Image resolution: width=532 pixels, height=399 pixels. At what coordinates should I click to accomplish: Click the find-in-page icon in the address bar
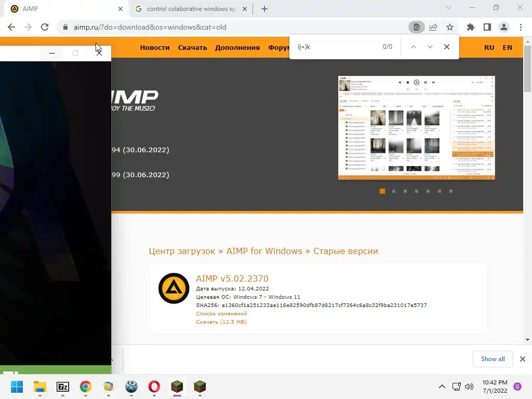pos(416,27)
